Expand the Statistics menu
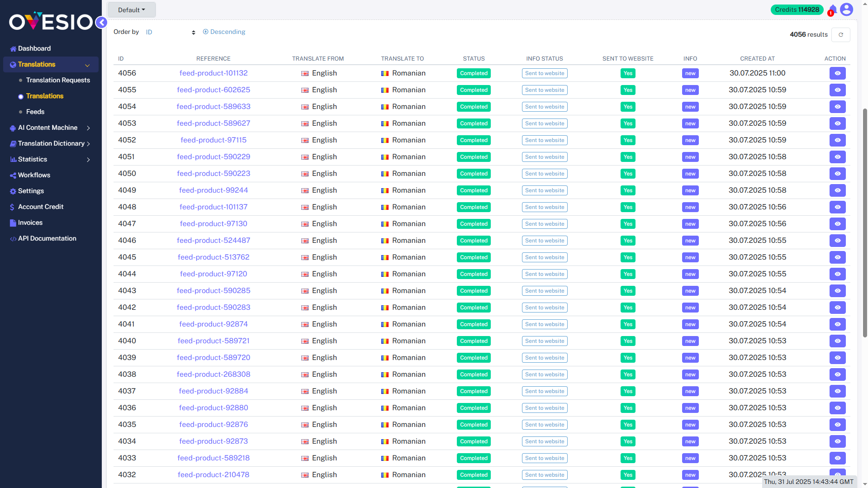This screenshot has height=488, width=868. coord(33,159)
